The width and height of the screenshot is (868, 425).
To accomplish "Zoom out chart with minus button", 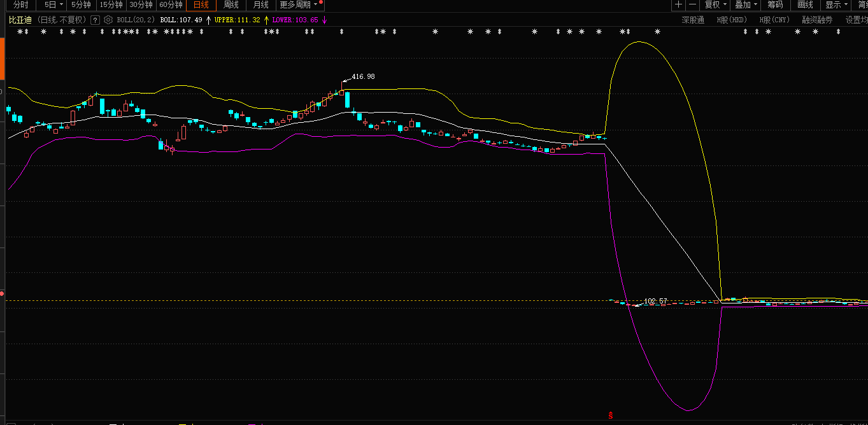I will [x=692, y=5].
